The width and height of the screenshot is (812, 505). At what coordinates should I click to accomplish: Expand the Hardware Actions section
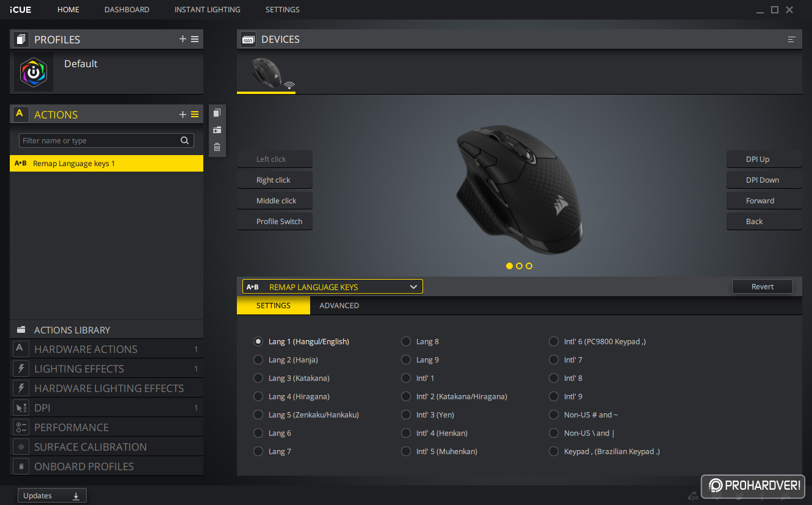pos(106,349)
